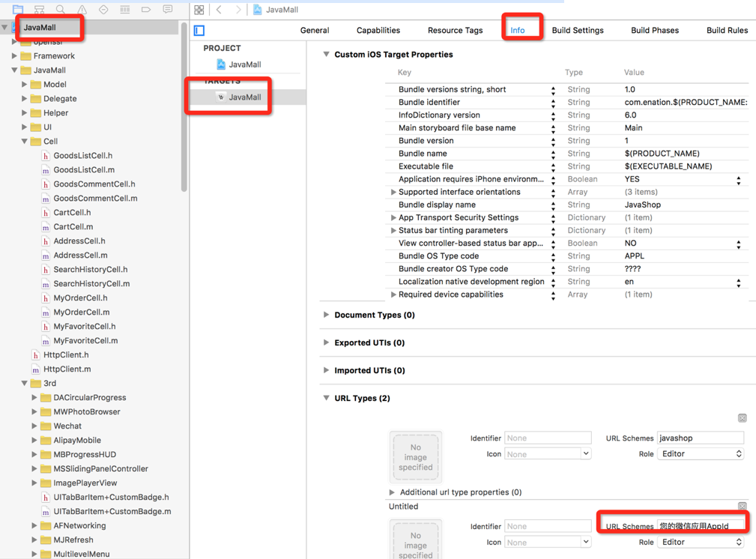Expand the Model folder

pos(24,85)
